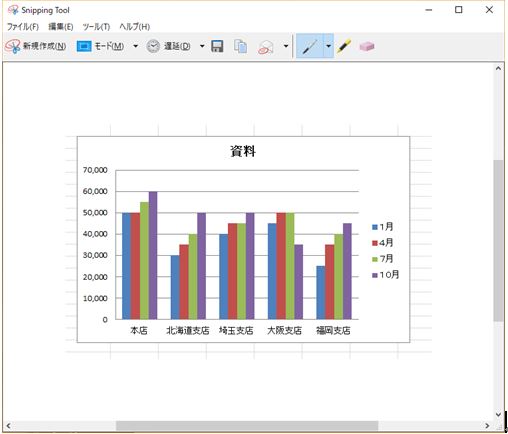This screenshot has width=508, height=434.
Task: Click the horizontal scrollbar right arrow
Action: point(487,426)
